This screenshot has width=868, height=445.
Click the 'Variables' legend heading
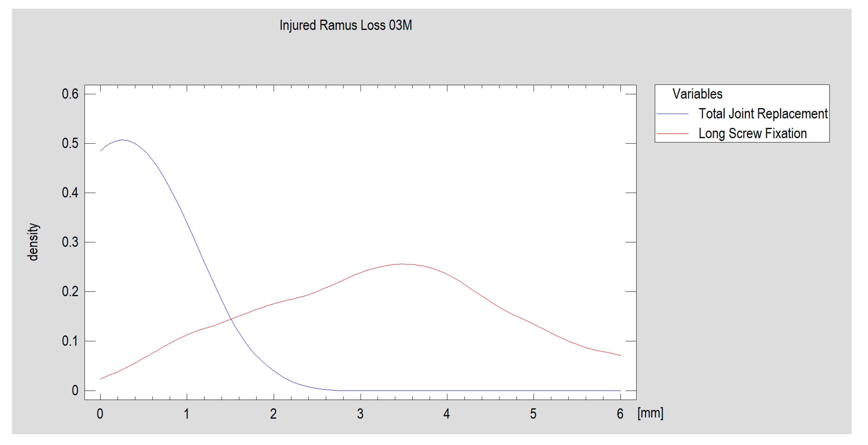click(697, 94)
